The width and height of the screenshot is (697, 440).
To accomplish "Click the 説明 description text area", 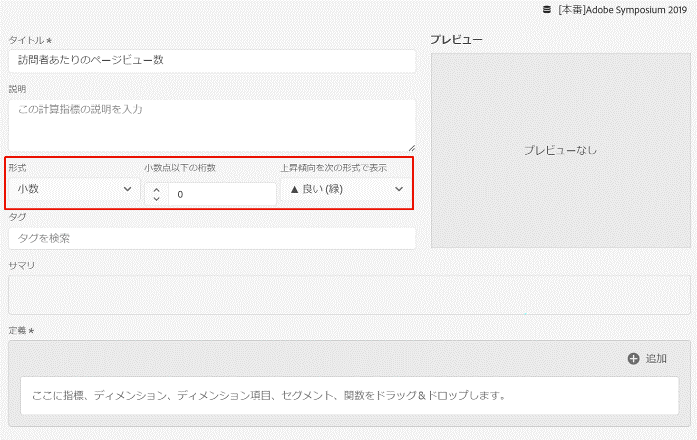I will pos(211,124).
